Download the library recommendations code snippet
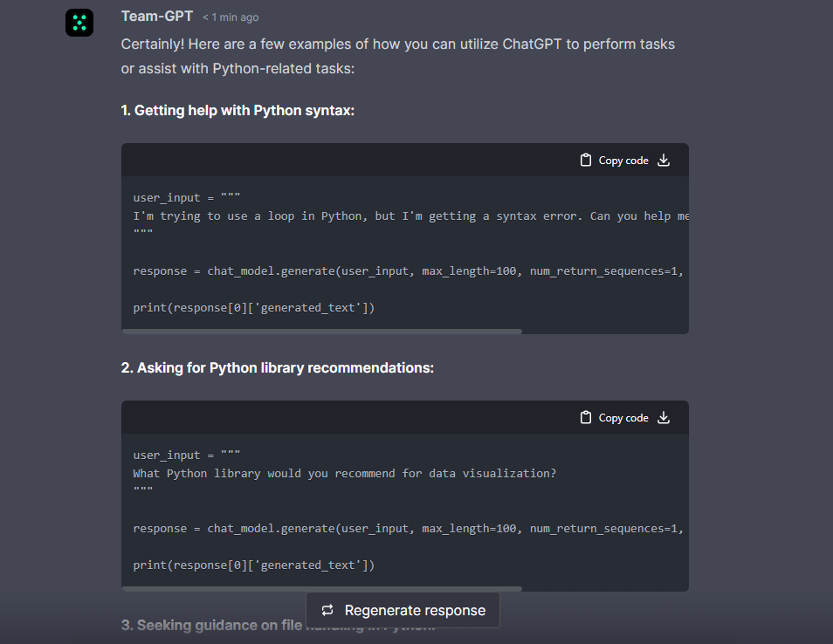The image size is (833, 644). pos(664,418)
